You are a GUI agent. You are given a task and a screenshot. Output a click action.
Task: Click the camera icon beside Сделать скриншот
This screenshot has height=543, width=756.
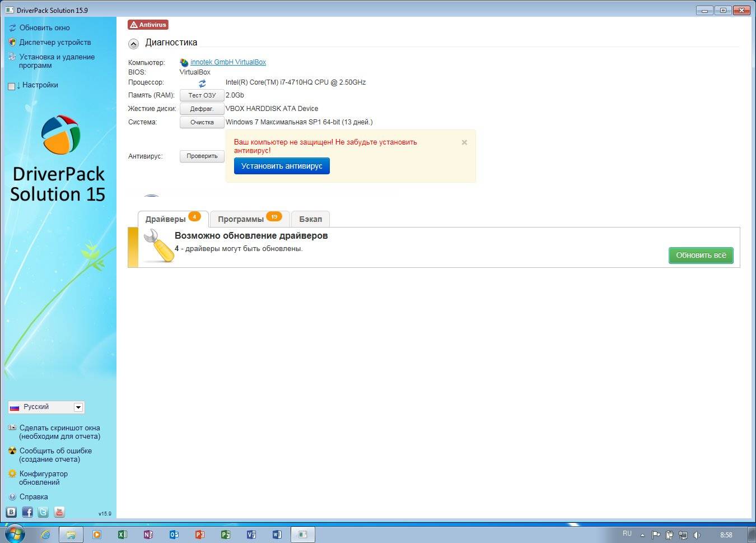pyautogui.click(x=12, y=428)
